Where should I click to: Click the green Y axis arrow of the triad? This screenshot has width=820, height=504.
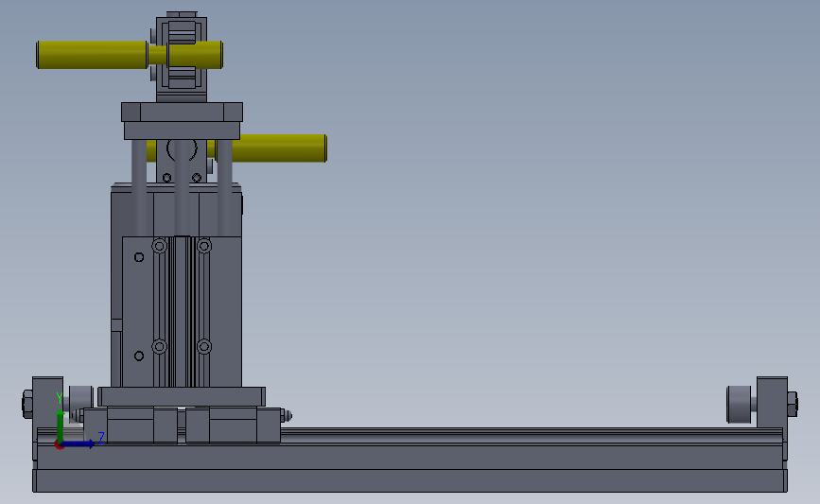pyautogui.click(x=61, y=426)
